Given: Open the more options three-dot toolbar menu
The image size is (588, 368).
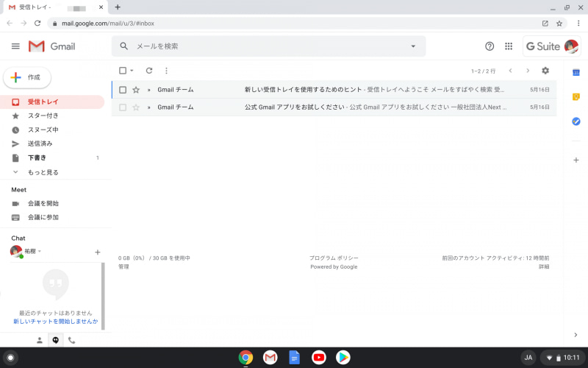Looking at the screenshot, I should click(166, 71).
